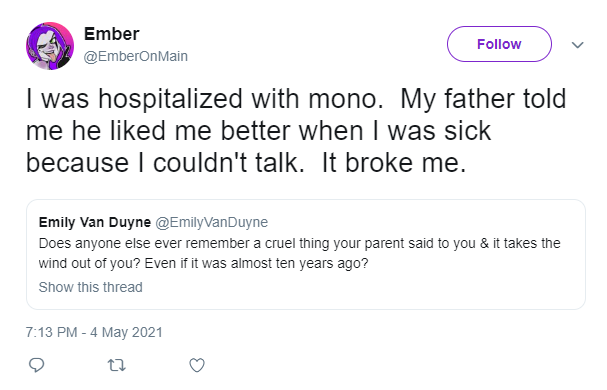Open the Ember display name profile link
This screenshot has height=390, width=607.
point(111,34)
